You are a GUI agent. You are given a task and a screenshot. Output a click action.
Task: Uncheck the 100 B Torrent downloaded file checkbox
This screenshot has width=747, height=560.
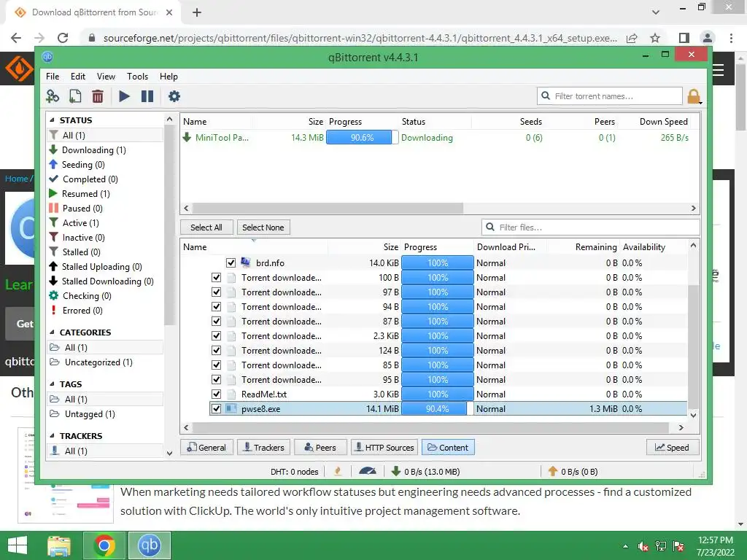pyautogui.click(x=216, y=278)
